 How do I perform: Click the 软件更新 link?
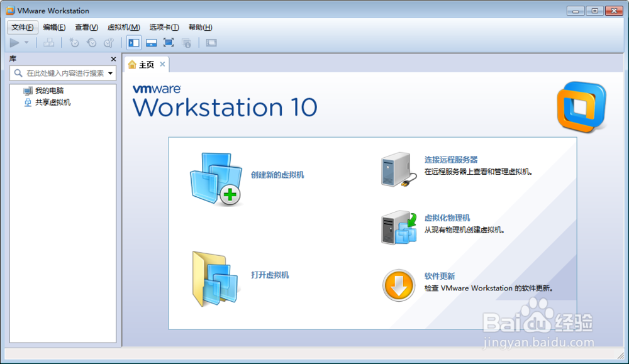(x=440, y=276)
